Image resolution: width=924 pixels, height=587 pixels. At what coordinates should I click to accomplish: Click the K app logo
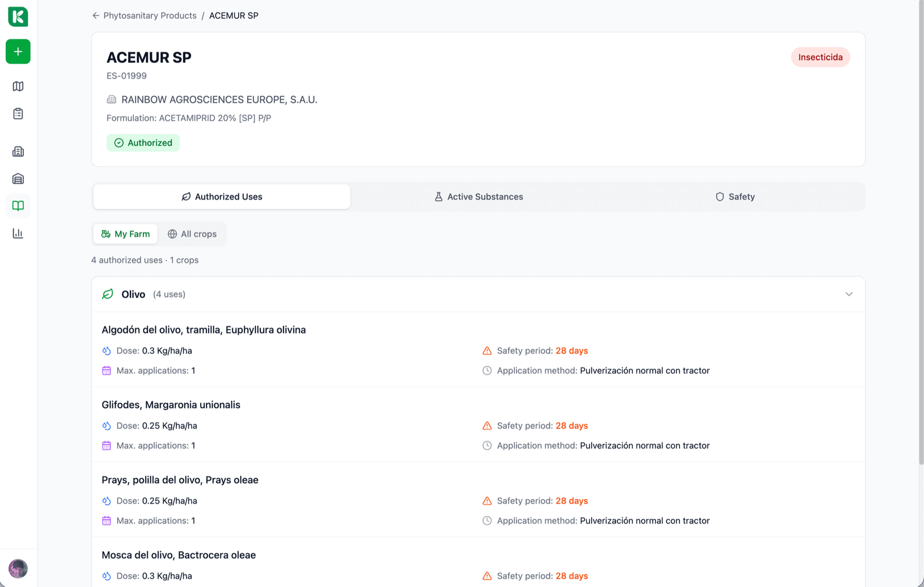coord(18,17)
